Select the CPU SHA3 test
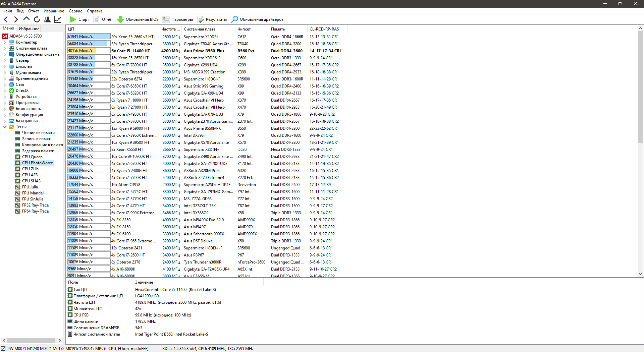The width and height of the screenshot is (644, 352). point(31,181)
